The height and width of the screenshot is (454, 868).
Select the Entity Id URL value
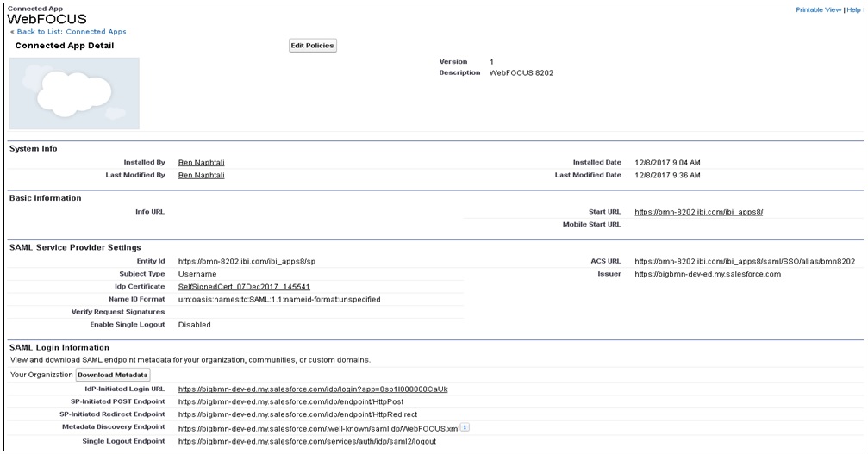pos(247,262)
